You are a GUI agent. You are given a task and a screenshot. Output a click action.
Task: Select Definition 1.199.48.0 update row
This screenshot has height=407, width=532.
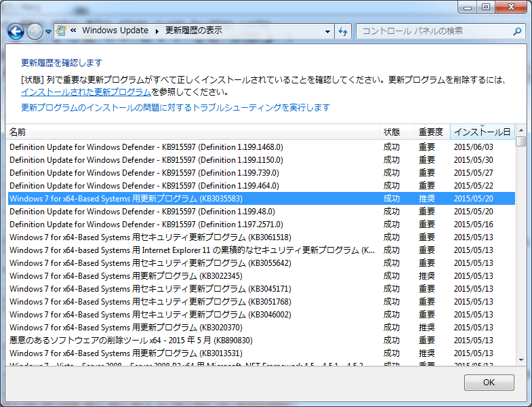coord(262,212)
